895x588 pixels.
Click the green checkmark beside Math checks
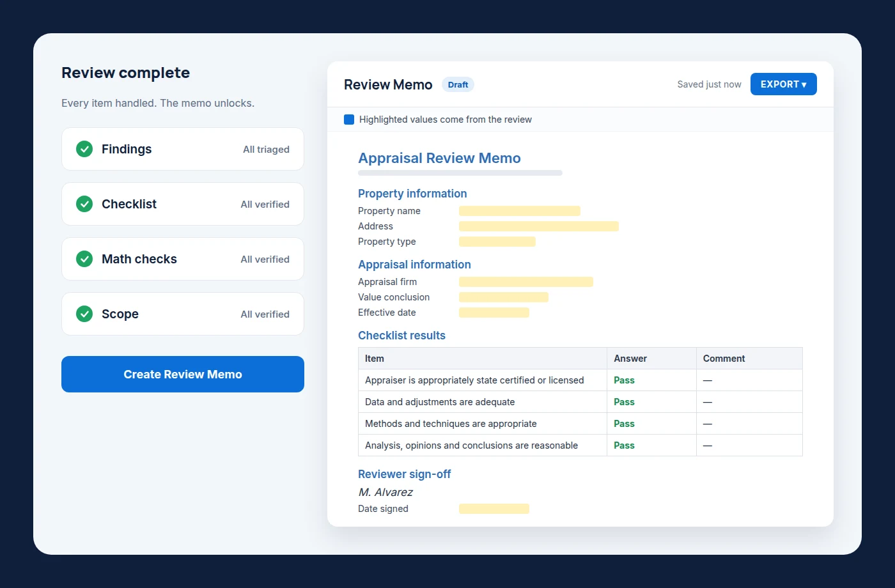click(84, 259)
